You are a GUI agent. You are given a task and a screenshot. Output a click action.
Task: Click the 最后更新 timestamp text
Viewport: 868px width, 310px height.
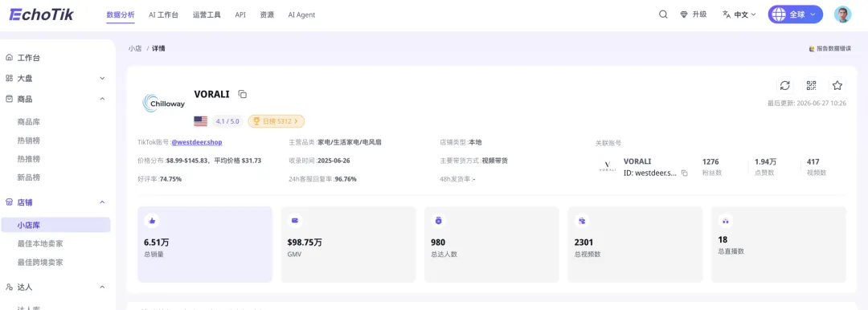(x=807, y=103)
